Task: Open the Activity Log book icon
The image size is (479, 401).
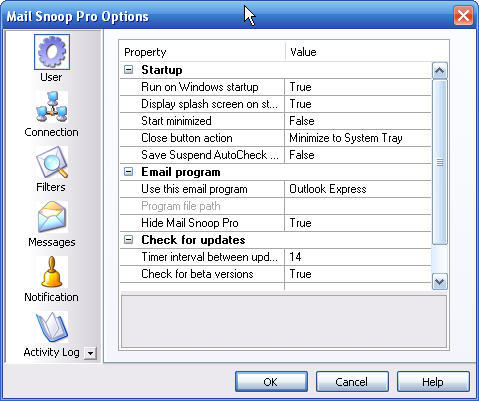Action: click(52, 327)
